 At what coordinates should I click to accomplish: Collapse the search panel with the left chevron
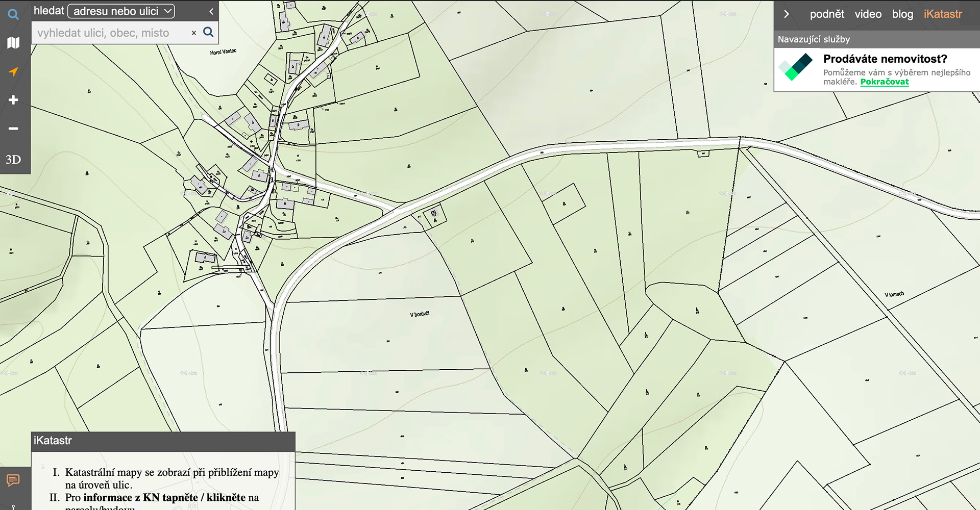click(x=211, y=11)
